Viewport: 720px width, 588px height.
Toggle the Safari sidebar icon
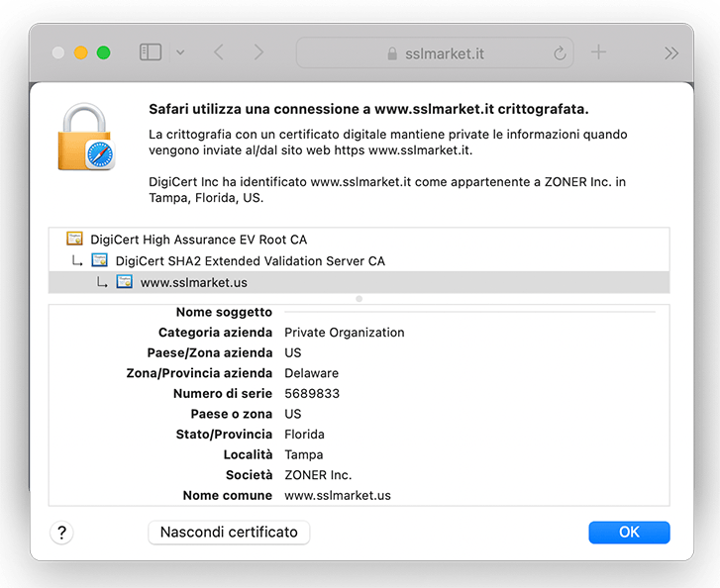(151, 52)
